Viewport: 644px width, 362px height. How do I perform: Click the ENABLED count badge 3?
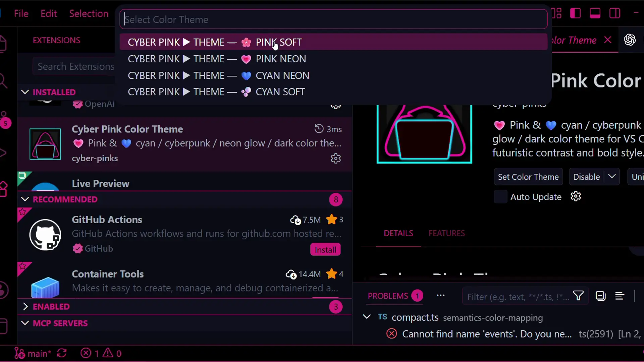336,307
